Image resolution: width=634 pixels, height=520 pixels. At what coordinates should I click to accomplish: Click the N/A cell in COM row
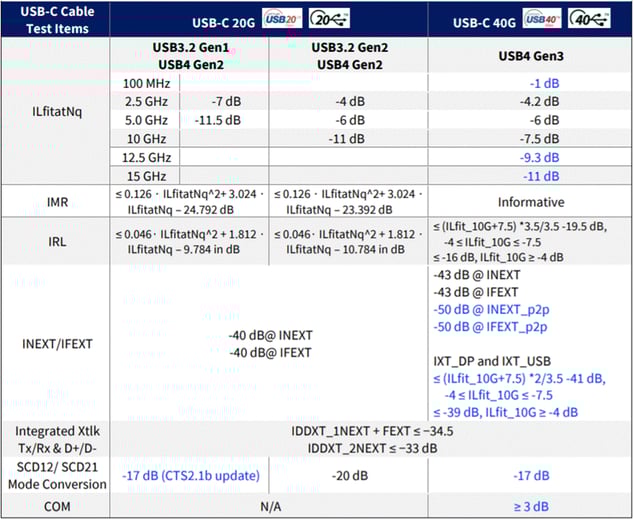point(270,506)
